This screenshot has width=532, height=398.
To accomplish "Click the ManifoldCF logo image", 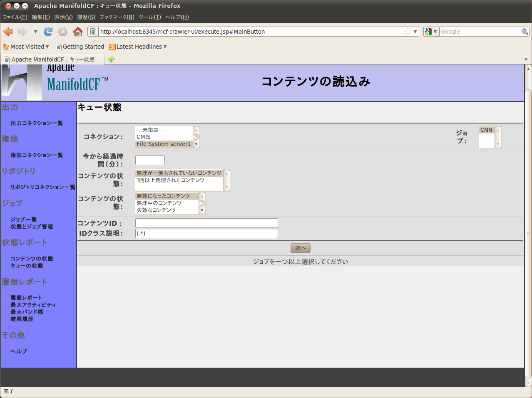I will [x=55, y=83].
